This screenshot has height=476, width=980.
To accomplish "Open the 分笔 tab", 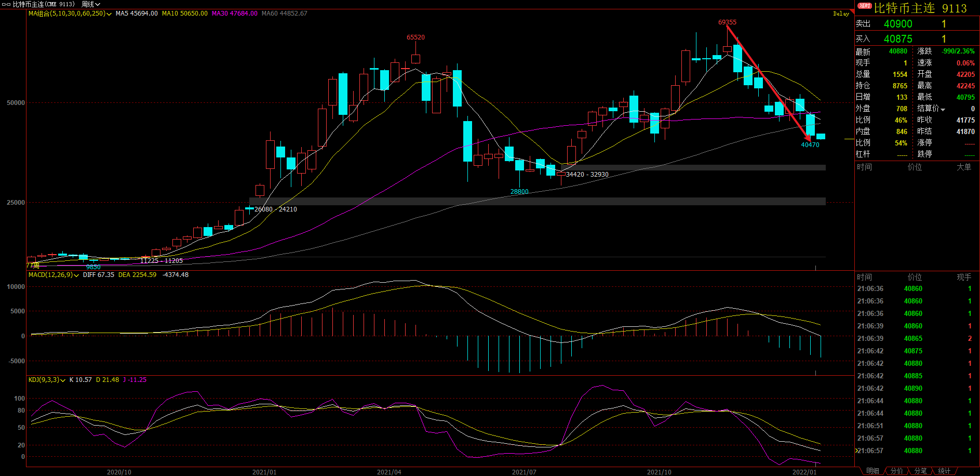I will 920,471.
